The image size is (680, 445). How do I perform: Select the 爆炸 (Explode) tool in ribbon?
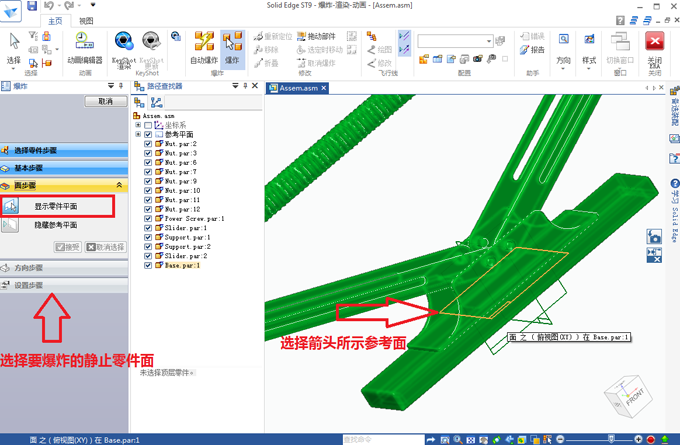pyautogui.click(x=233, y=46)
